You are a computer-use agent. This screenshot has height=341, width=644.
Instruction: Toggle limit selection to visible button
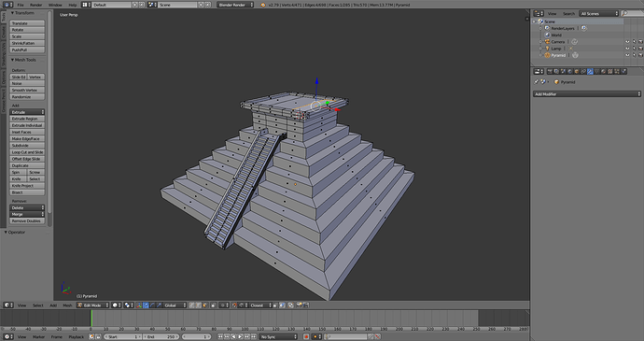pos(214,305)
